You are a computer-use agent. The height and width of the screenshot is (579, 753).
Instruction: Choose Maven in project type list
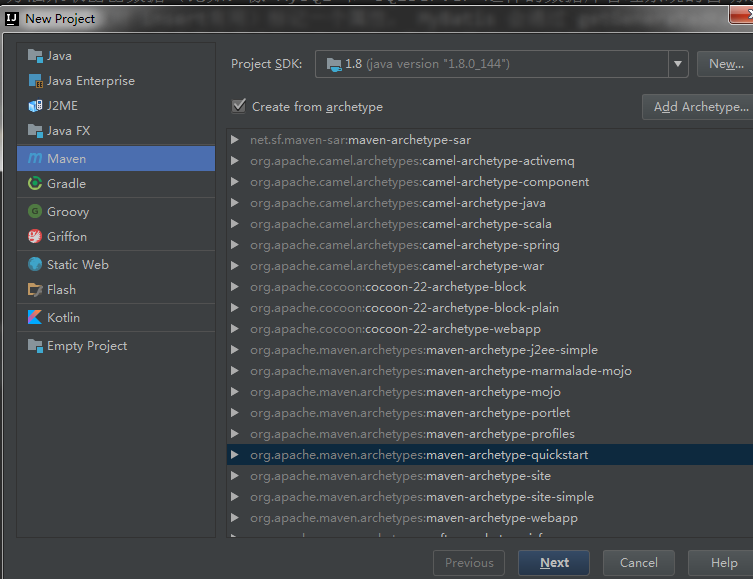click(x=116, y=158)
